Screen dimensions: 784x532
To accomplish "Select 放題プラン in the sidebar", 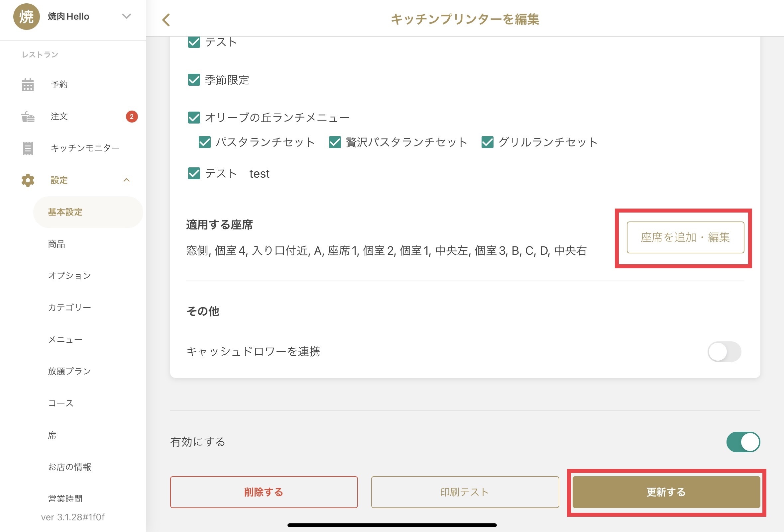I will [x=69, y=371].
